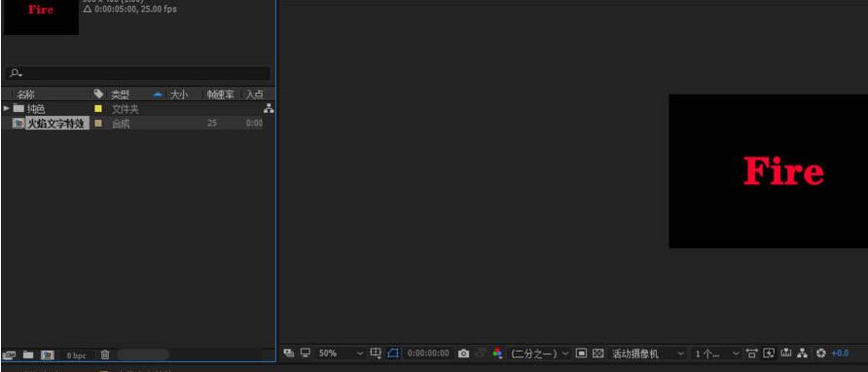Click the Always Preview This View icon
The image size is (868, 372).
click(x=289, y=353)
